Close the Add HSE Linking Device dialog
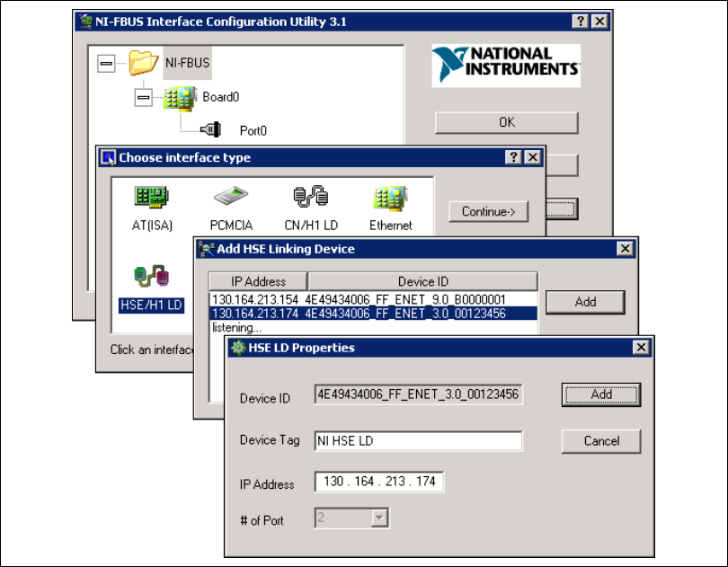Screen dimensions: 728x567 point(625,248)
